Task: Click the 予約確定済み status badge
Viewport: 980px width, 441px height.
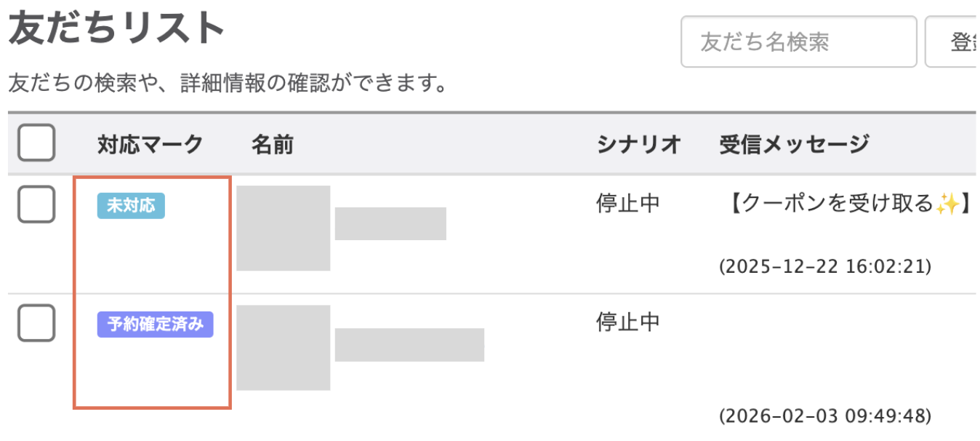Action: pos(155,325)
